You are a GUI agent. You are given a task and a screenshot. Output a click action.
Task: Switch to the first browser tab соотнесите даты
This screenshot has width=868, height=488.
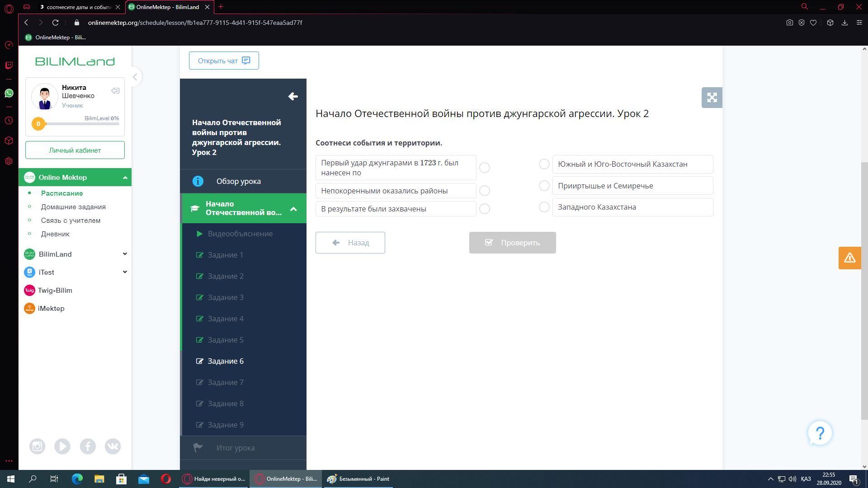(77, 7)
